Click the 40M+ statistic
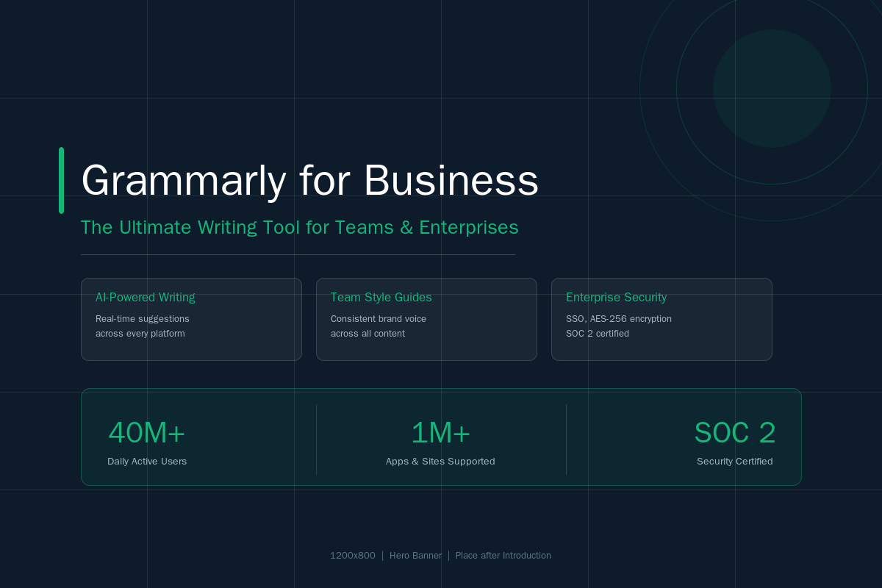The width and height of the screenshot is (882, 588). 147,433
